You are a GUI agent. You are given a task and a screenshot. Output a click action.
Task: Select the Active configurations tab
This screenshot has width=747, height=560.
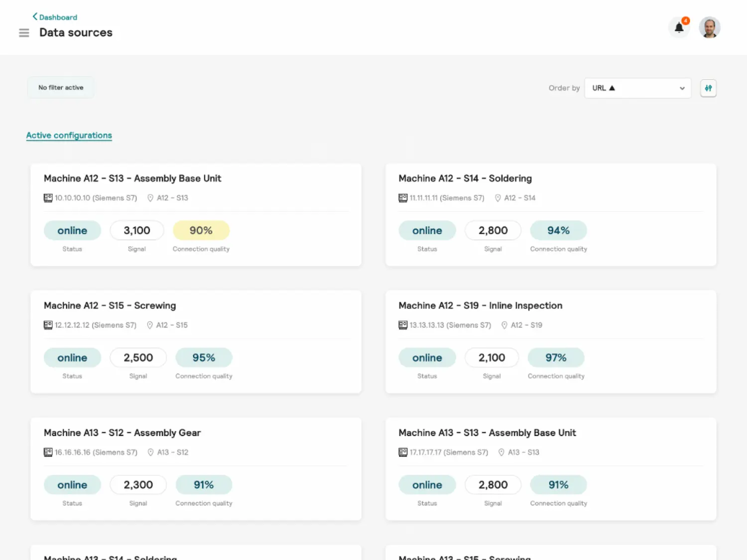click(x=69, y=136)
